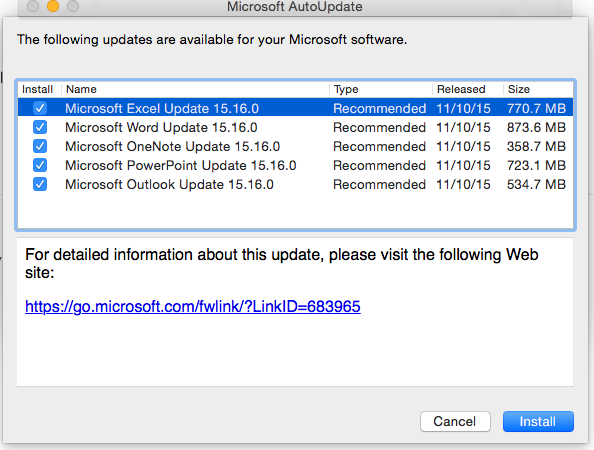Select the Microsoft Outlook Update 15.16.0 row
594x450 pixels.
[295, 184]
